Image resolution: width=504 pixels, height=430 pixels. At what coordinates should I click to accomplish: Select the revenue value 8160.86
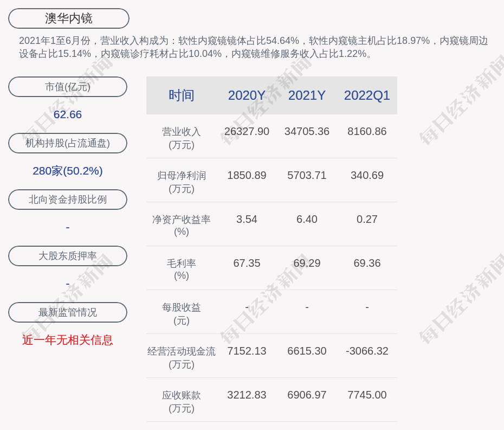pos(367,132)
